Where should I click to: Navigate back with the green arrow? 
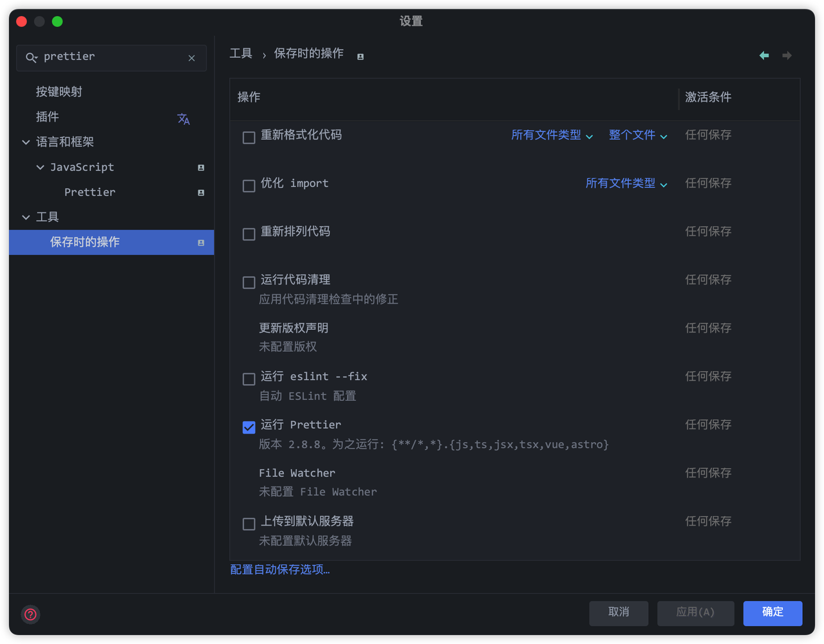[764, 55]
